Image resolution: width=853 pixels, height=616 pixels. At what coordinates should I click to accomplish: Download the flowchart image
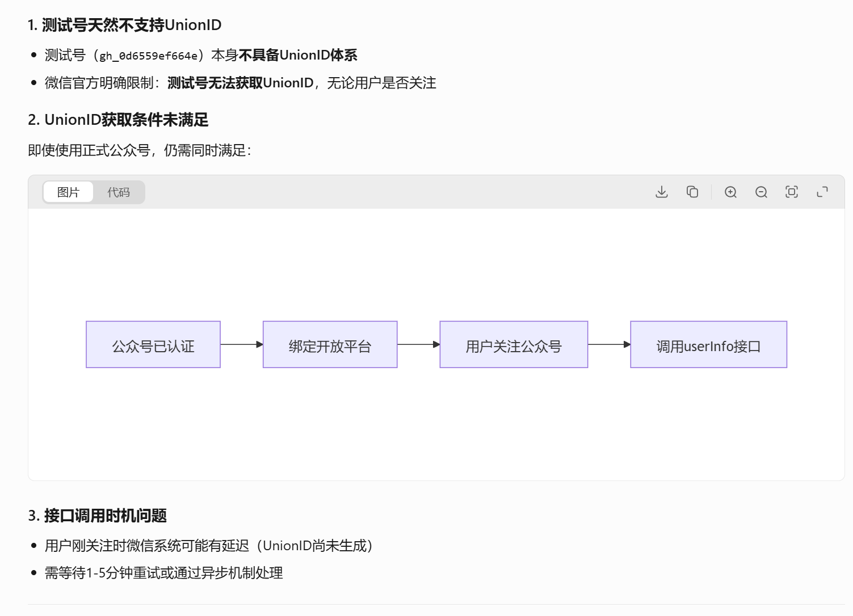point(661,192)
